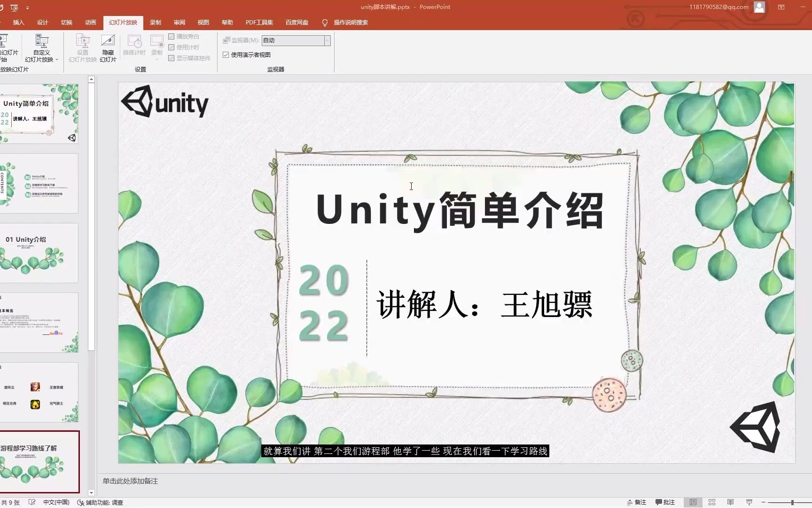Screen dimensions: 812x508
Task: Click the notes area 单击此处添加备注
Action: pyautogui.click(x=130, y=481)
